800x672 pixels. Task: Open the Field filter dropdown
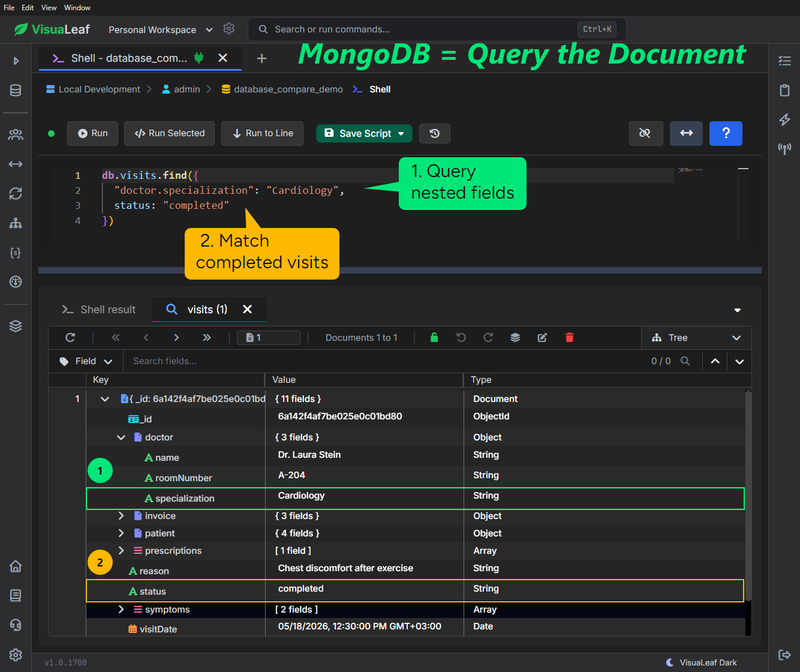point(86,361)
